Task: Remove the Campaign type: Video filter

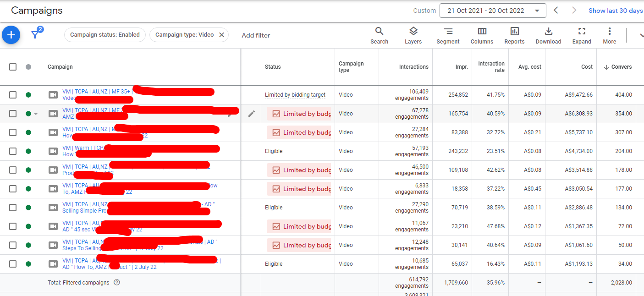Action: coord(221,35)
